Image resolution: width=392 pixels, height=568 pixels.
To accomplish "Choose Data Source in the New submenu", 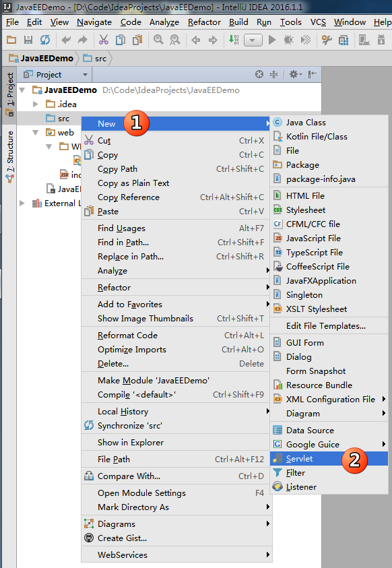I will 329,431.
